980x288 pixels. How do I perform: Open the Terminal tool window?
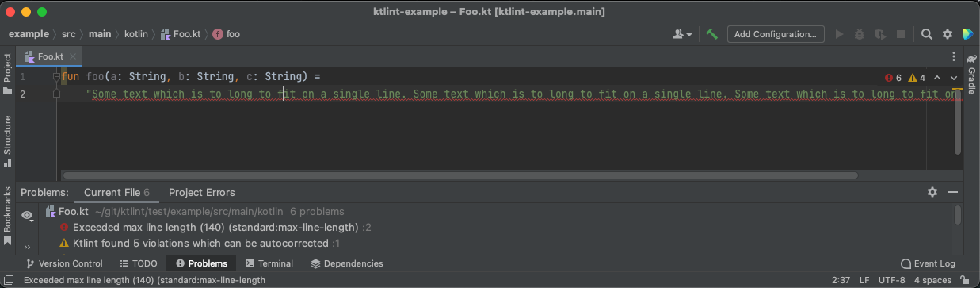(269, 263)
